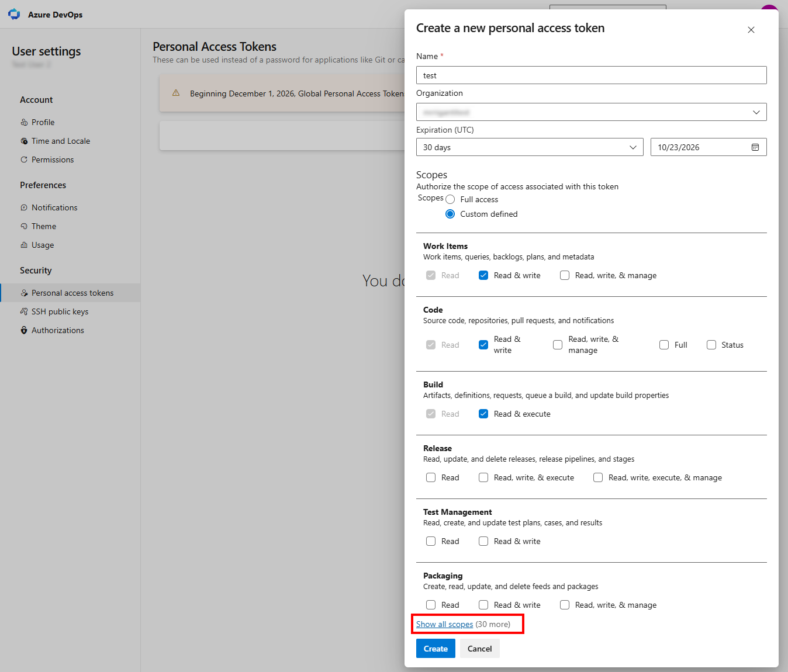Click the Authorizations shield icon
The width and height of the screenshot is (788, 672).
coord(24,330)
